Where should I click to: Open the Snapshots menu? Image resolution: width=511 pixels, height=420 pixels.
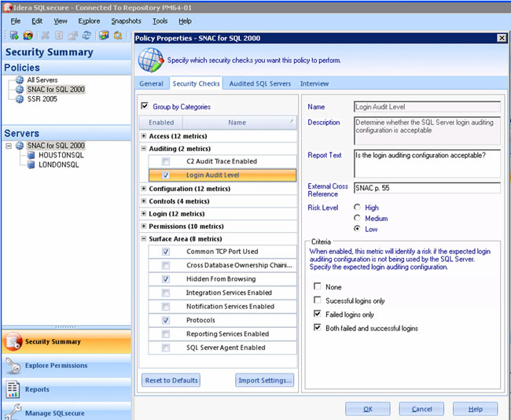(x=126, y=21)
